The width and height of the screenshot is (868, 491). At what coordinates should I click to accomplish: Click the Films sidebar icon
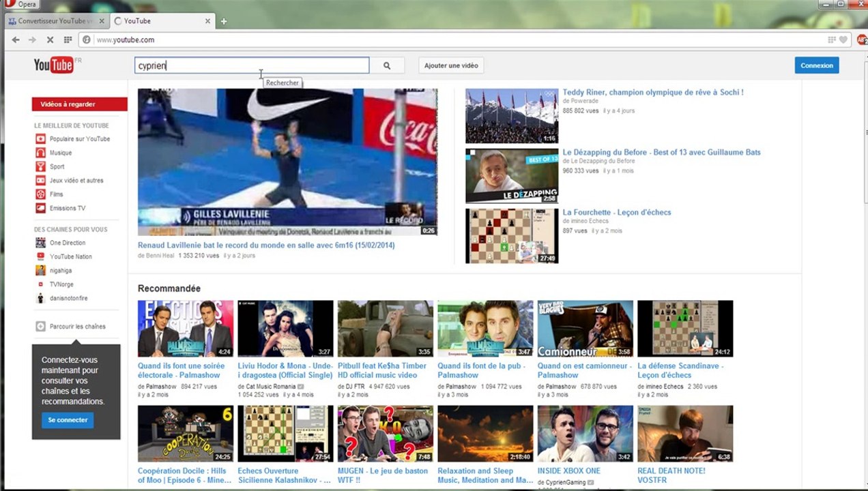coord(41,194)
